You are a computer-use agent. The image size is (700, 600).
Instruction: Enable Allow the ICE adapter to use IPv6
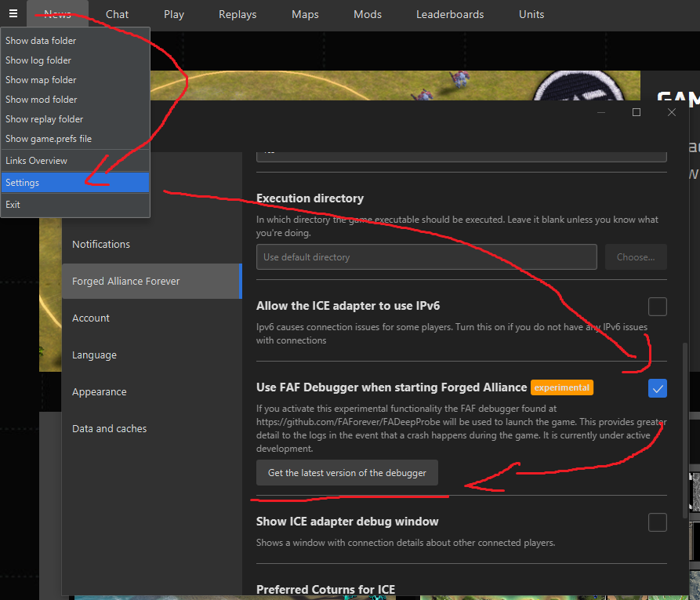658,307
